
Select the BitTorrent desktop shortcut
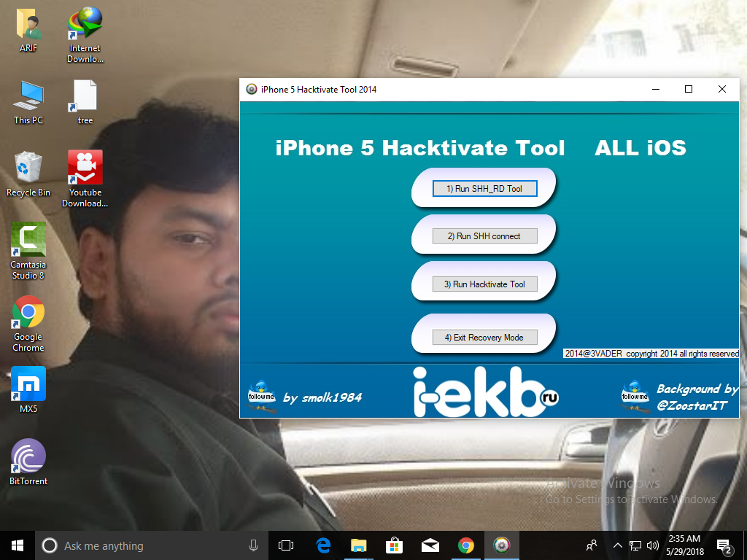point(28,462)
